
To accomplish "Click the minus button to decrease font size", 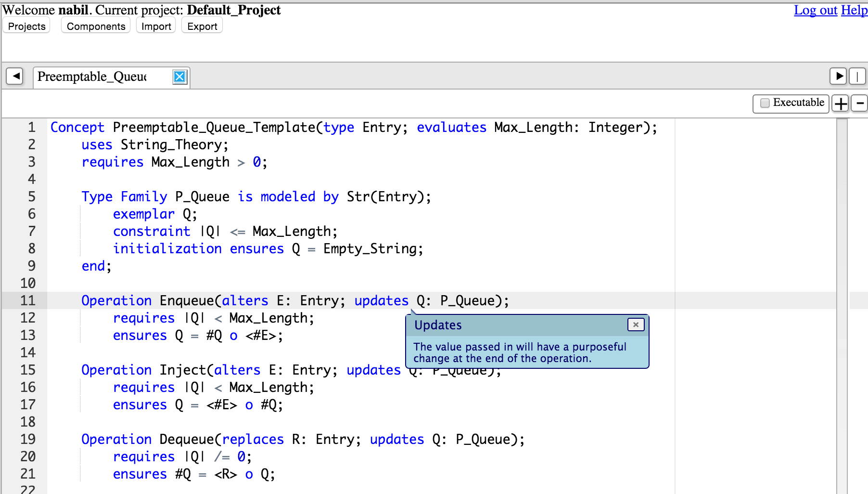I will 859,104.
